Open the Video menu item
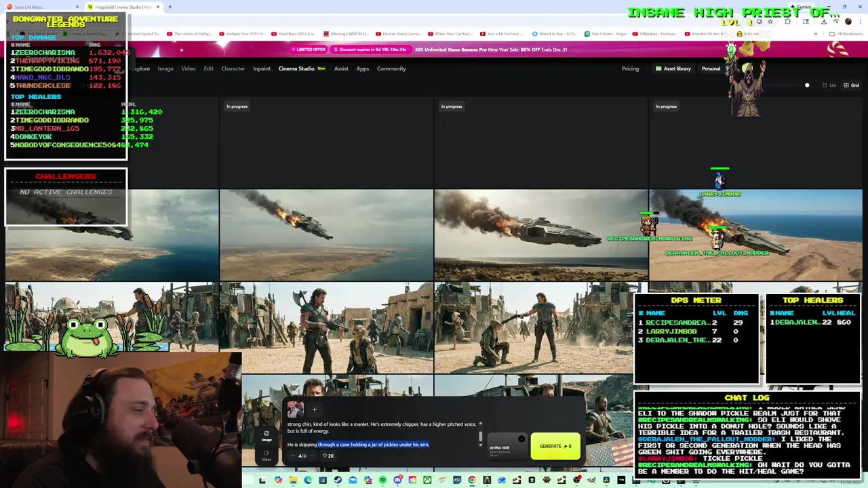Image resolution: width=868 pixels, height=488 pixels. point(189,68)
